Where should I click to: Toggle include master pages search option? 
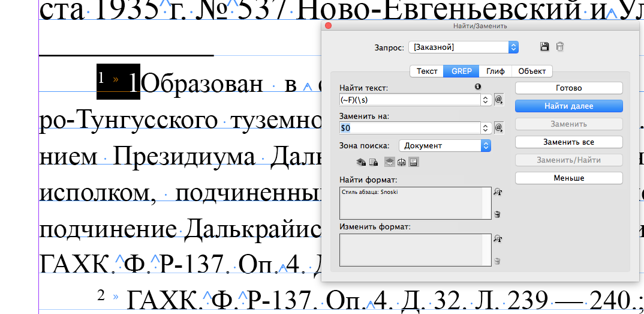401,162
